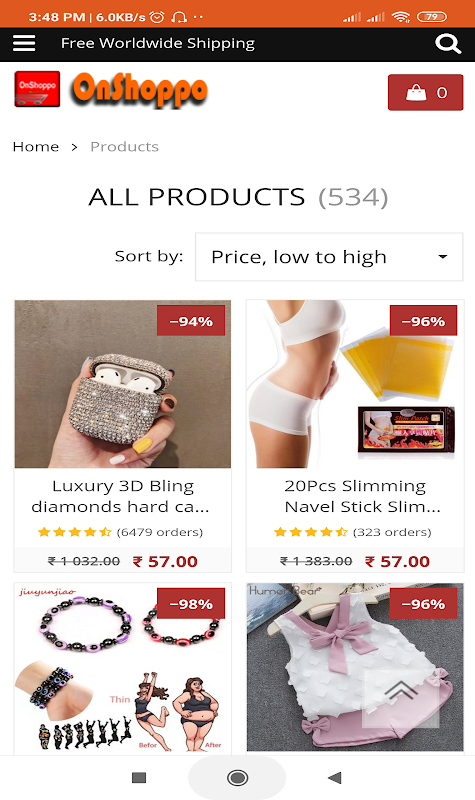Open Luxury 3D Bling diamonds case title

tap(122, 496)
